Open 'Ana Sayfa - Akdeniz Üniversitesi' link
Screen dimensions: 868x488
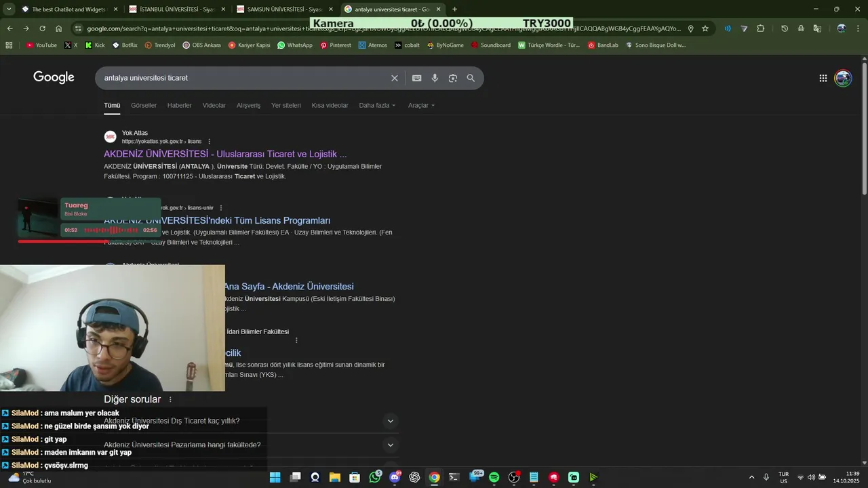click(x=289, y=287)
